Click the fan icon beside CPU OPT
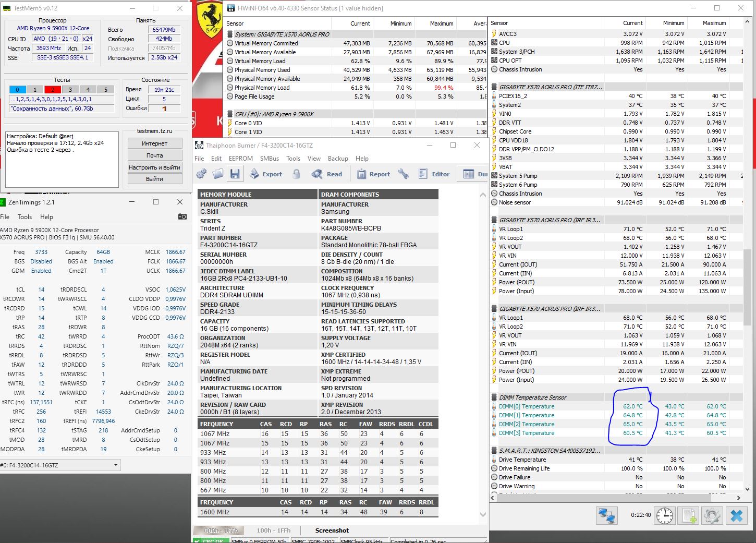This screenshot has width=756, height=543. (494, 61)
